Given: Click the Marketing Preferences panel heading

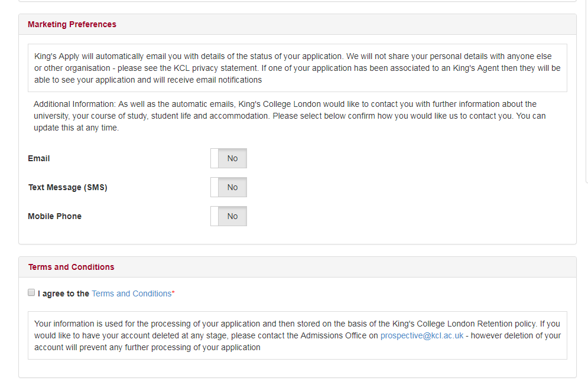Looking at the screenshot, I should (x=72, y=24).
